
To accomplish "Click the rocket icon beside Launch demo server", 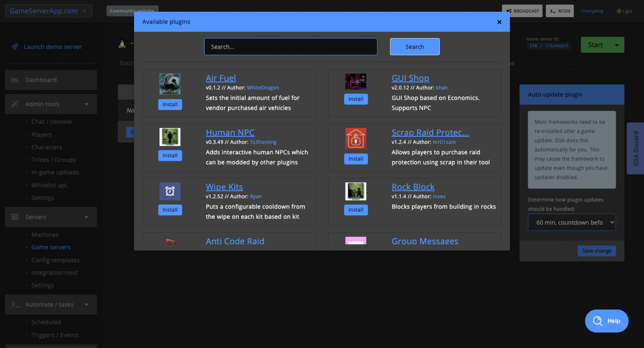I will coord(15,47).
